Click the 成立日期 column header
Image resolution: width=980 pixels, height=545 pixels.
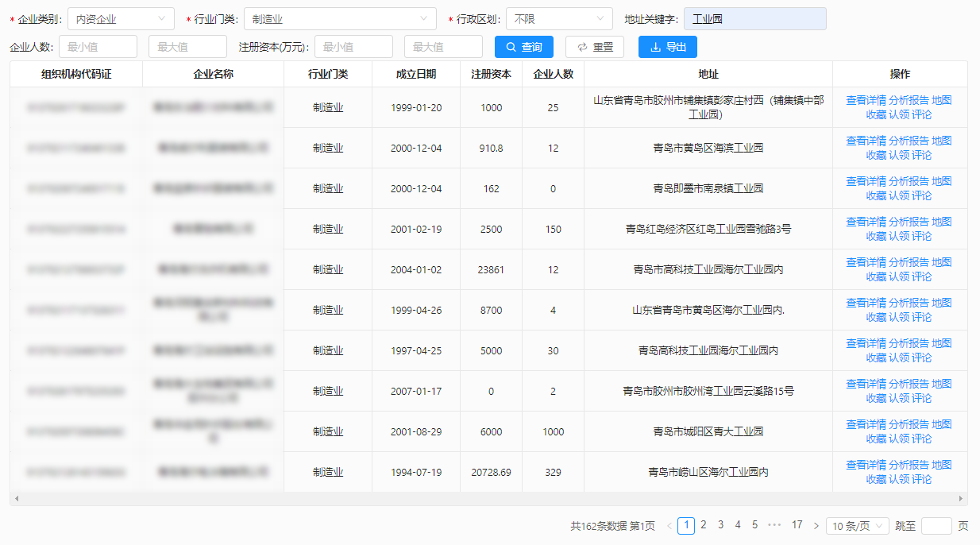click(x=416, y=74)
